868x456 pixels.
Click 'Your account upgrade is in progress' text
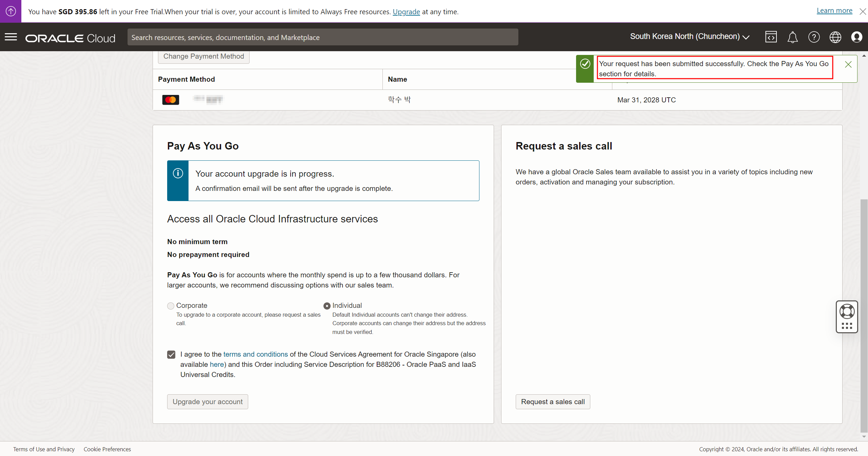point(265,174)
